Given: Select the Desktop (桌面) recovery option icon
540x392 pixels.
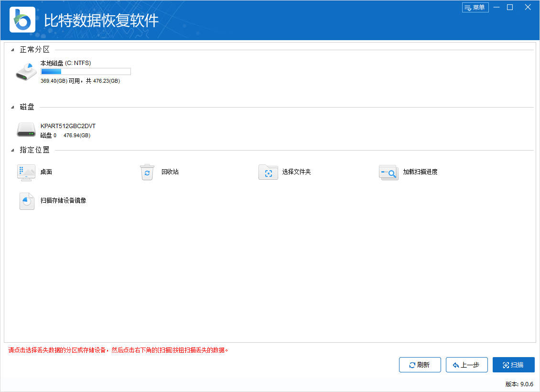Looking at the screenshot, I should coord(26,173).
